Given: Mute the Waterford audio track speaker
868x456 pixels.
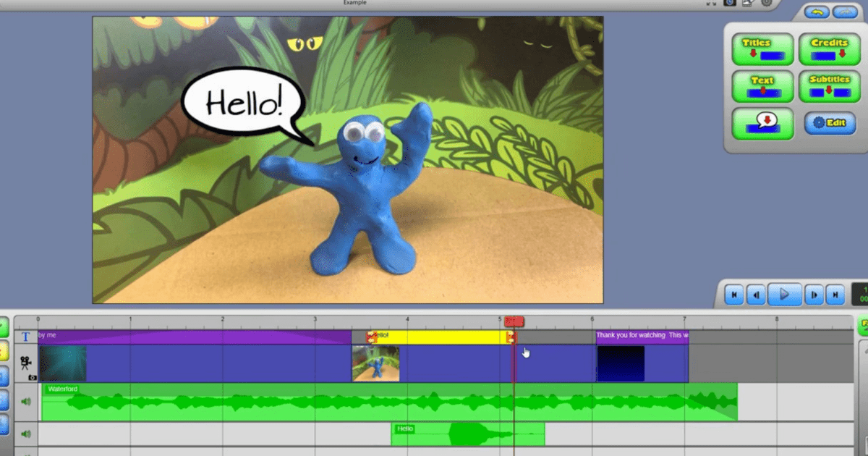Looking at the screenshot, I should point(24,402).
